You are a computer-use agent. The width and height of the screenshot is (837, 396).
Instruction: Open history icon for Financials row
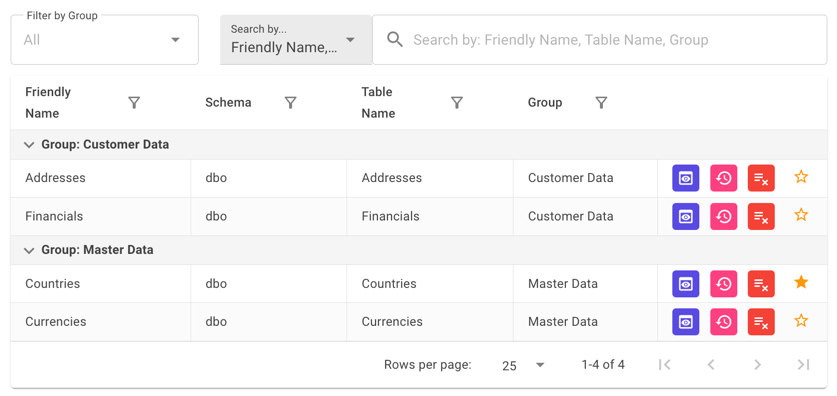point(723,217)
